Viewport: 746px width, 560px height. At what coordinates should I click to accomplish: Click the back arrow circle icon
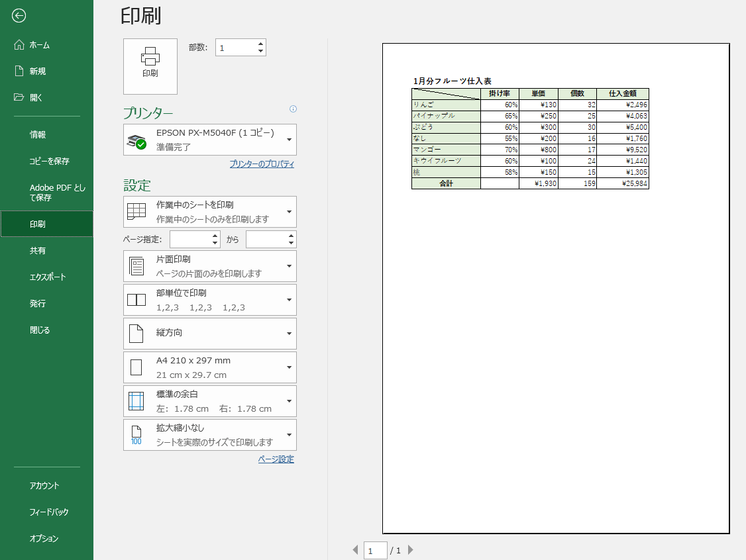pyautogui.click(x=19, y=16)
